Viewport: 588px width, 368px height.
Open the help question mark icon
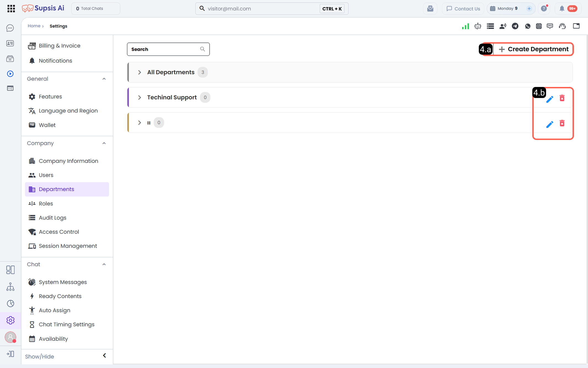(544, 9)
